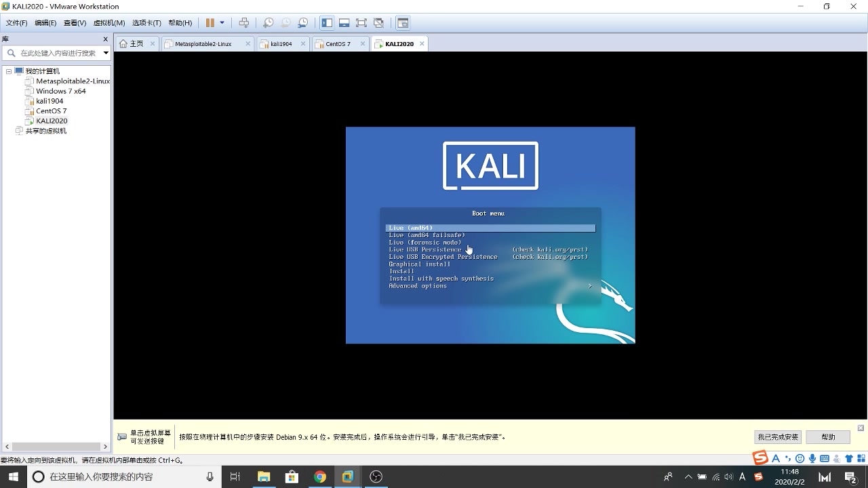Open File Explorer from the taskbar
The height and width of the screenshot is (488, 868).
coord(264,476)
